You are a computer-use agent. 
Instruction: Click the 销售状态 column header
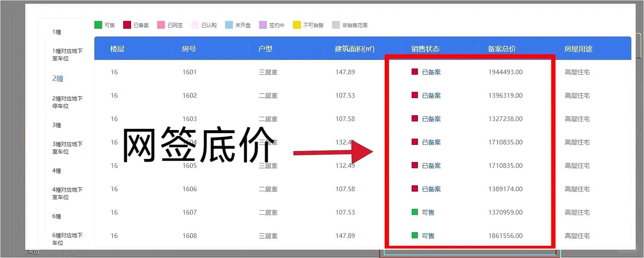point(425,49)
